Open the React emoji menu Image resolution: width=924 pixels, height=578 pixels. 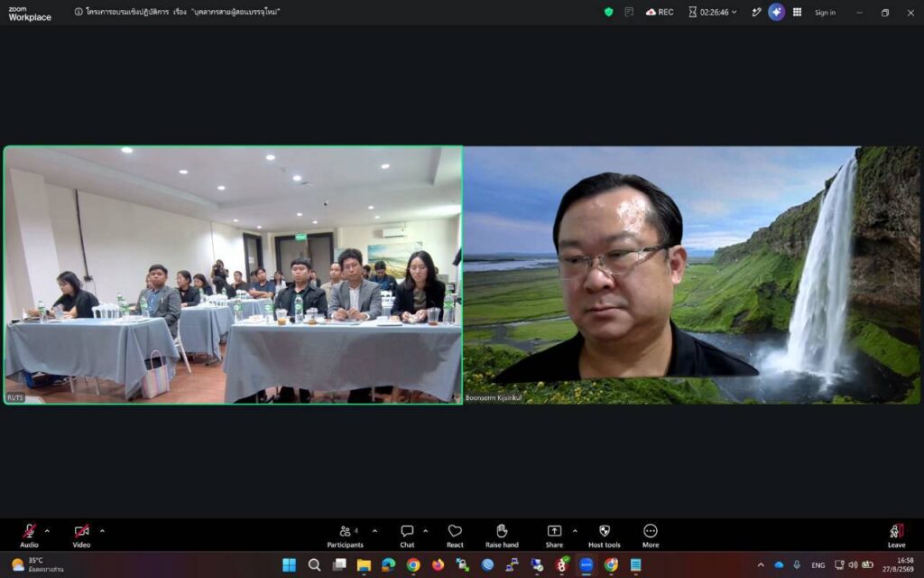point(455,536)
